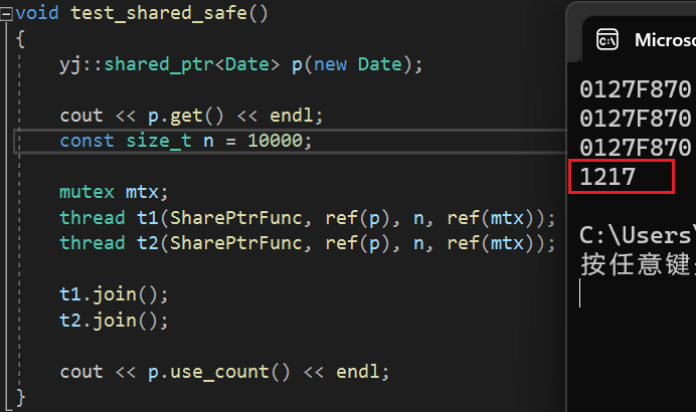Click the mutex mtx declaration
Screen dimensions: 697x412
114,192
